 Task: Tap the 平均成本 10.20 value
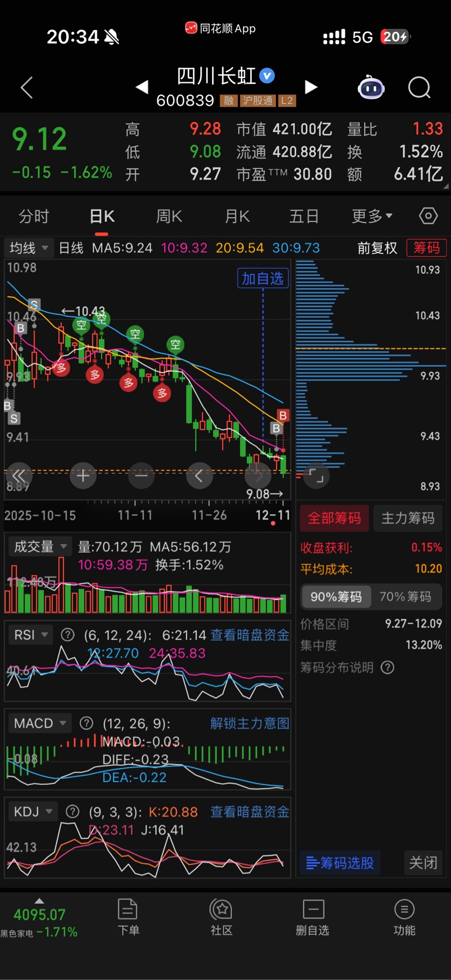point(429,569)
